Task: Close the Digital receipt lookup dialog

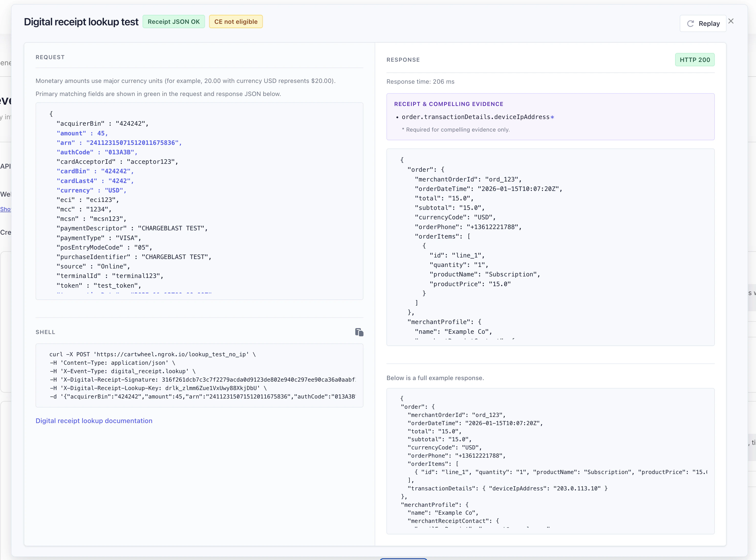Action: tap(731, 21)
